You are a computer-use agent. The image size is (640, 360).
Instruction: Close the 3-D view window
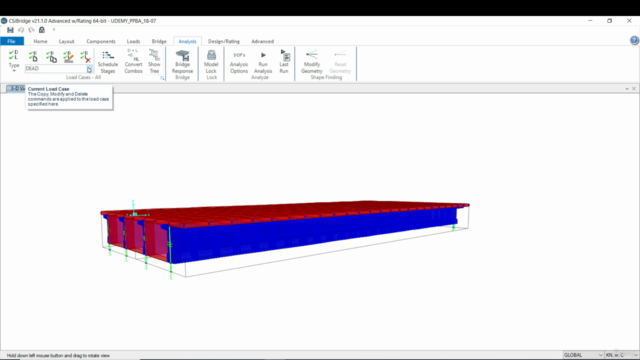point(634,89)
